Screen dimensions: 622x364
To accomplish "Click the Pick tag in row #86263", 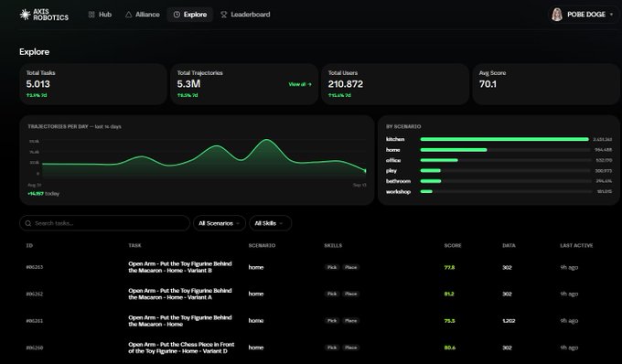I will click(332, 267).
